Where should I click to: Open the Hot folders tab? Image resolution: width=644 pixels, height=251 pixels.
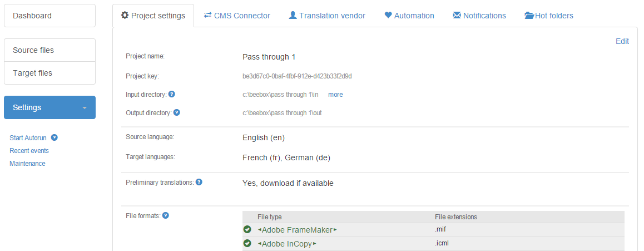click(x=549, y=16)
